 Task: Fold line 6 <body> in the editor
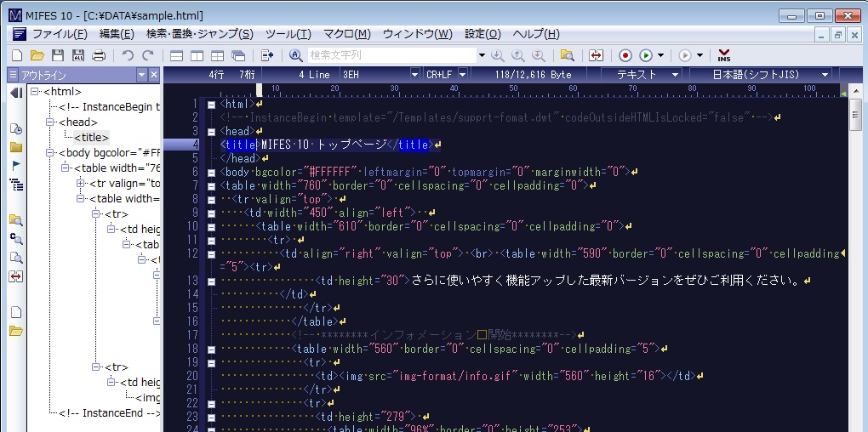211,172
